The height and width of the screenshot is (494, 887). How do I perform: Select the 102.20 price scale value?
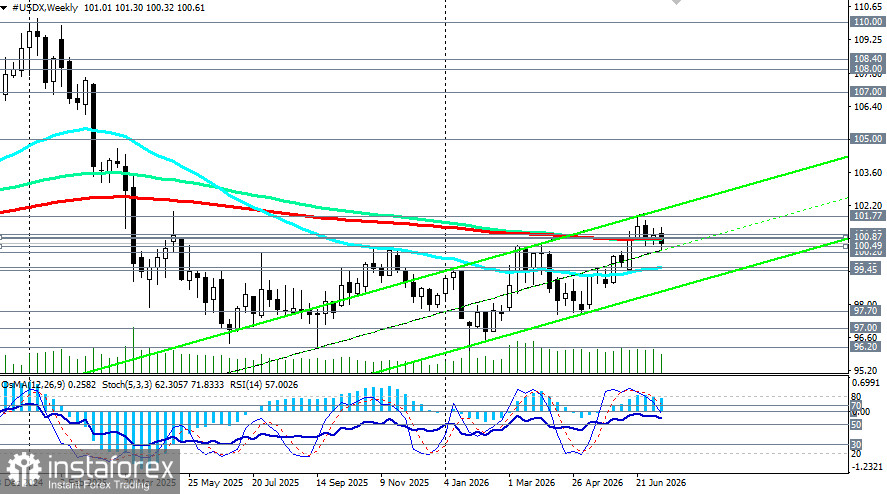(868, 206)
